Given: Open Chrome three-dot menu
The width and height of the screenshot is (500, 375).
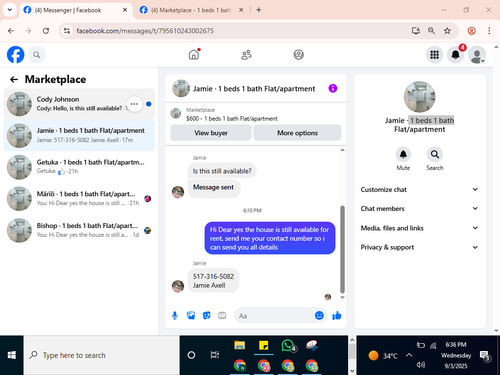Looking at the screenshot, I should tap(489, 31).
